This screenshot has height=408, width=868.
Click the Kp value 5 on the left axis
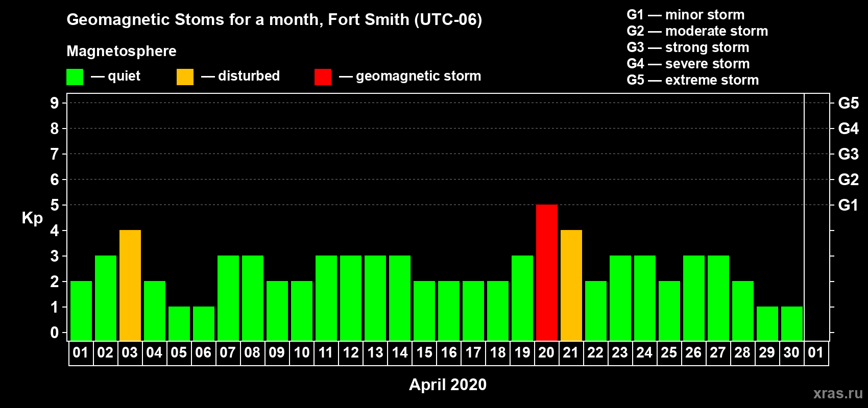(55, 205)
